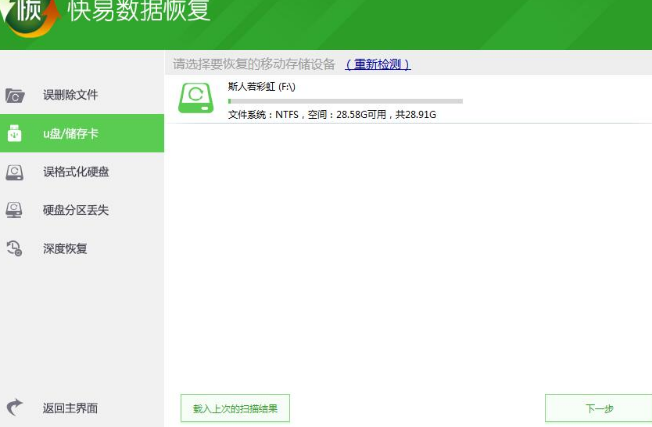
Task: Click the disk icon beside 误格式化硬盘
Action: coord(15,172)
